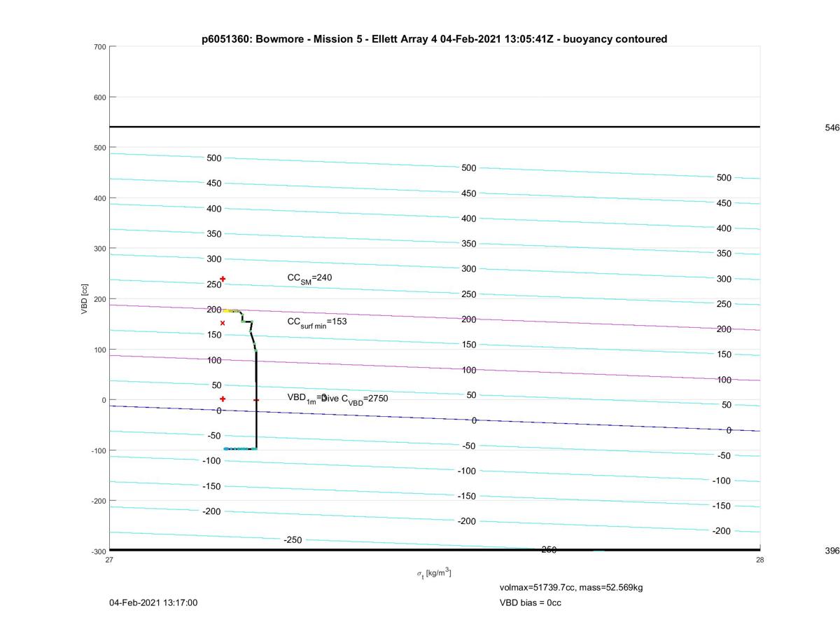Select the CC surf min=153 annotation
This screenshot has width=840, height=620.
316,322
